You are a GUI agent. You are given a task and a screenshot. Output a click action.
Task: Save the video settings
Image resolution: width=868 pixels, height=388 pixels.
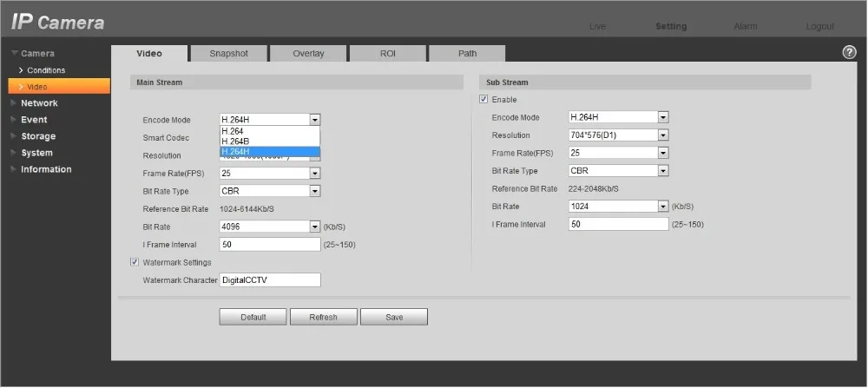tap(394, 317)
